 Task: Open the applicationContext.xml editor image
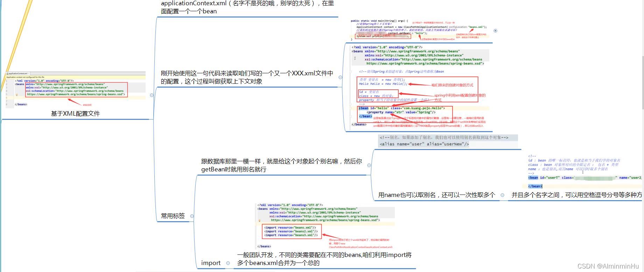pos(75,89)
